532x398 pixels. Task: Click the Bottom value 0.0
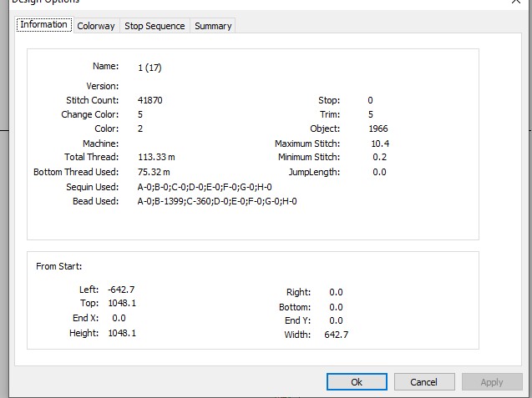(x=336, y=307)
